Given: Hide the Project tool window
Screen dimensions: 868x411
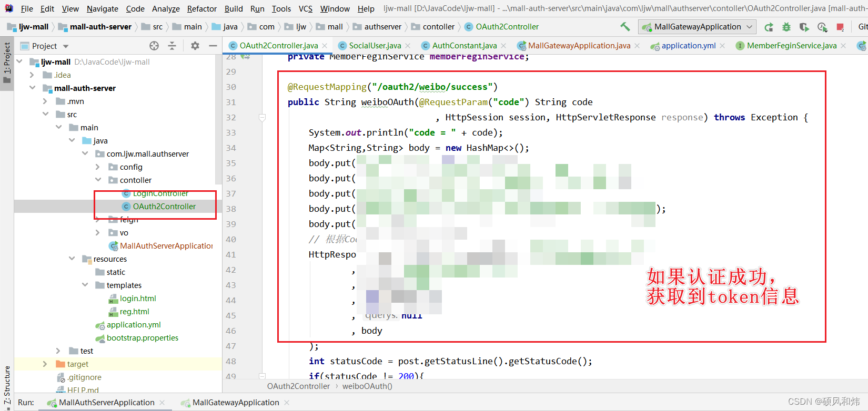Looking at the screenshot, I should pyautogui.click(x=213, y=46).
